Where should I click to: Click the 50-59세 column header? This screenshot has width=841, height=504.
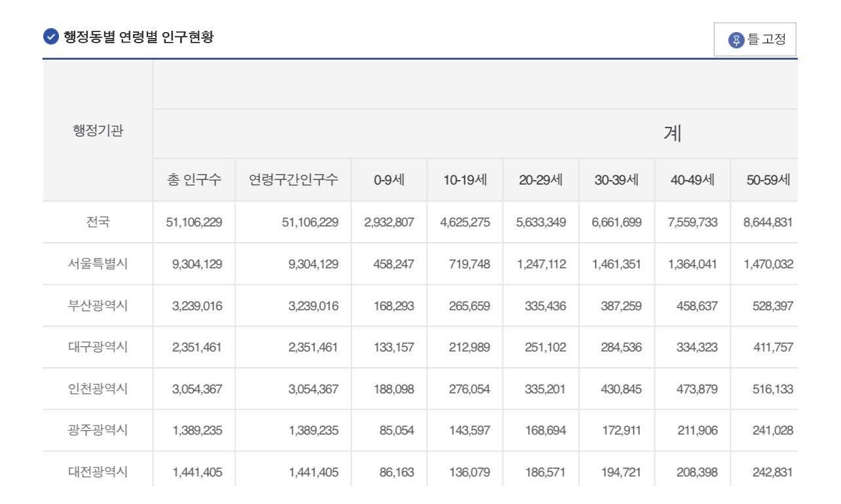(768, 180)
